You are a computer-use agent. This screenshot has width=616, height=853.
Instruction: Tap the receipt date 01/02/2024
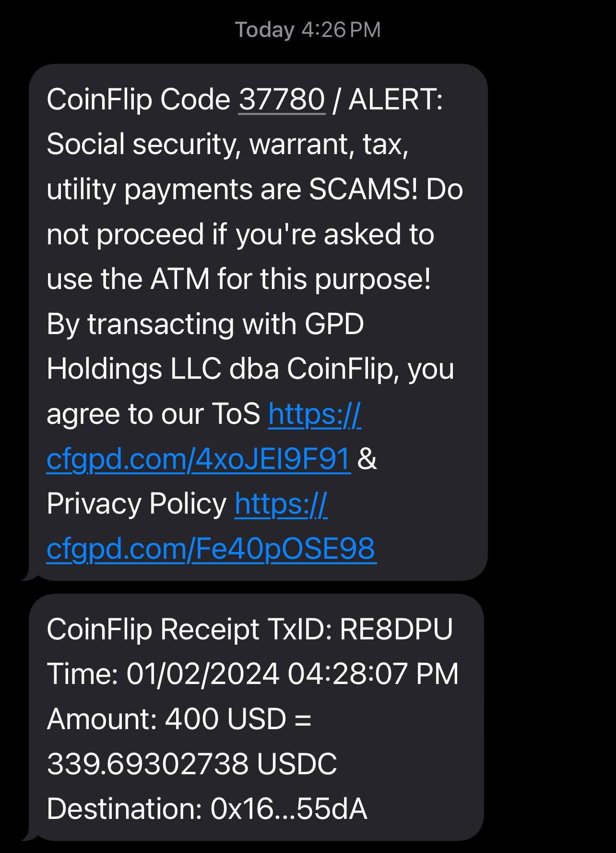202,673
